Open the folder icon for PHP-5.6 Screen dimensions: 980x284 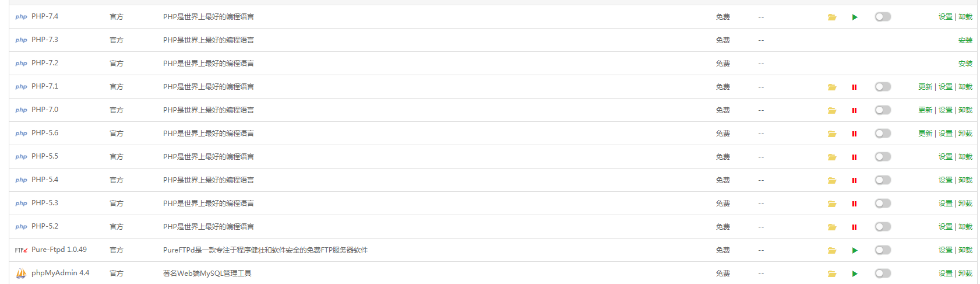832,134
